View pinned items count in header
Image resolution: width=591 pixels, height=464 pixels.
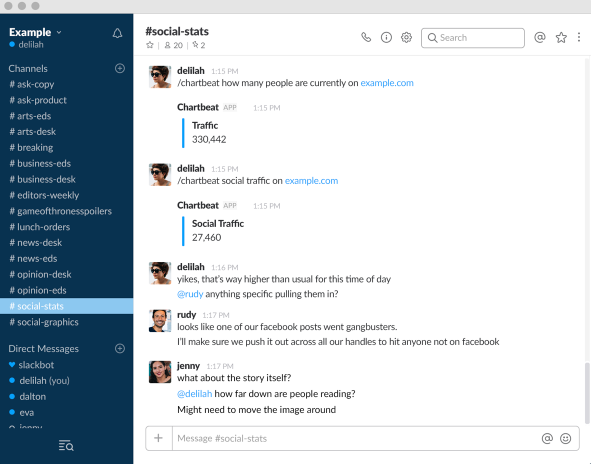[x=199, y=45]
